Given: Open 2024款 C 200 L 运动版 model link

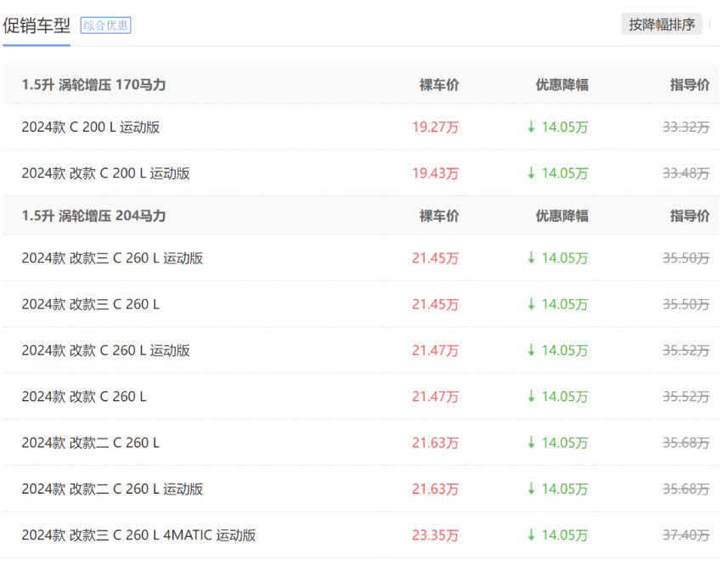Looking at the screenshot, I should [91, 127].
